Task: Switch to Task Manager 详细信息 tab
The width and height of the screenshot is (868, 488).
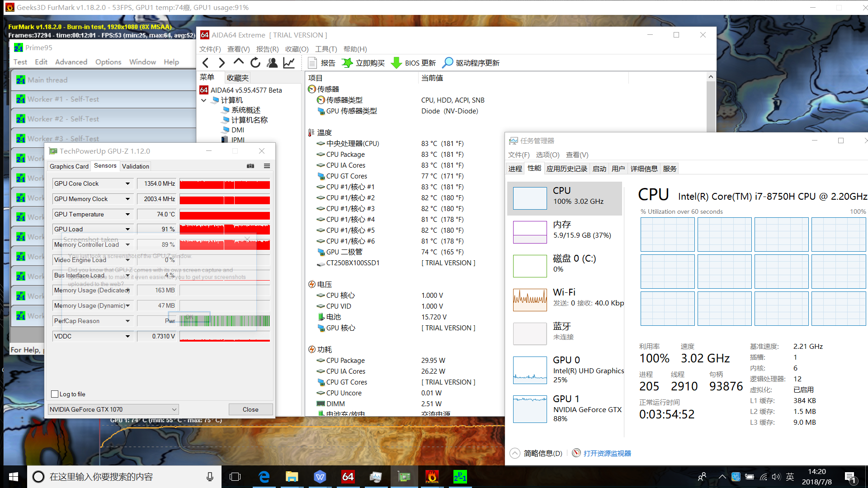Action: [x=644, y=169]
